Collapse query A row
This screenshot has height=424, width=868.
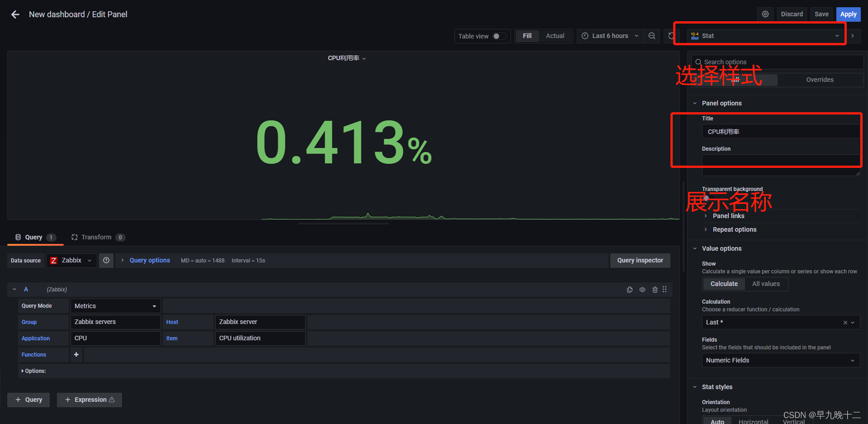coord(14,289)
